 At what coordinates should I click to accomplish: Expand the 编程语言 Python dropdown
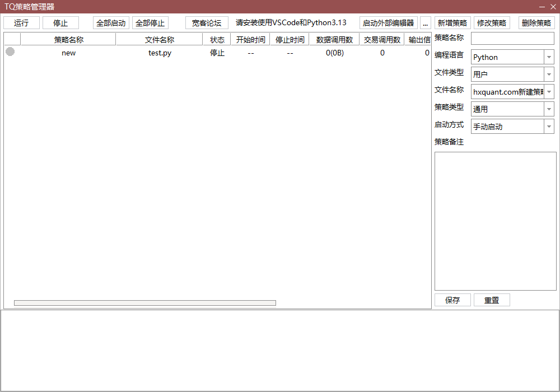[x=549, y=57]
